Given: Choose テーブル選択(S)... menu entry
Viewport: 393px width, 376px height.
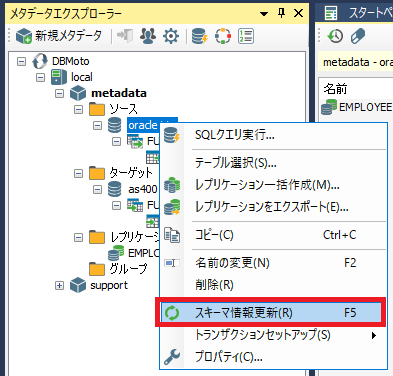Looking at the screenshot, I should point(273,163).
